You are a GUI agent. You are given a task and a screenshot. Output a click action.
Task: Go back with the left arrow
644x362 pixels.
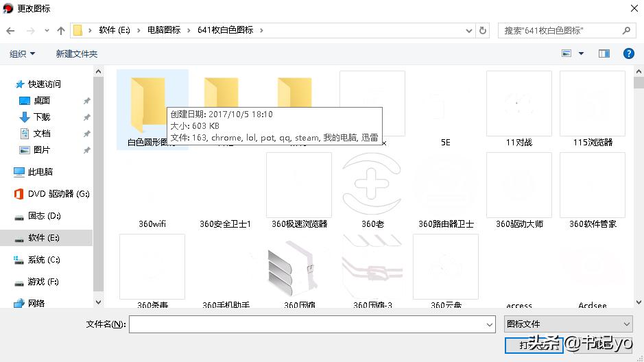(x=11, y=31)
